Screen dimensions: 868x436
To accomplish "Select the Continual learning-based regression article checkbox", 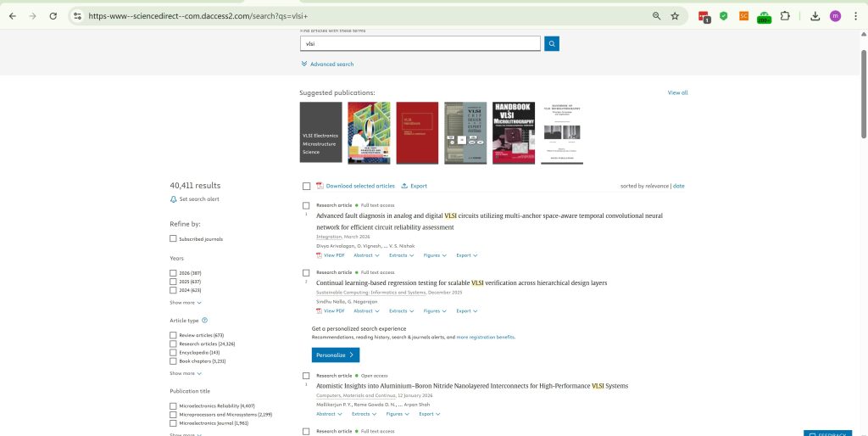I will 306,272.
